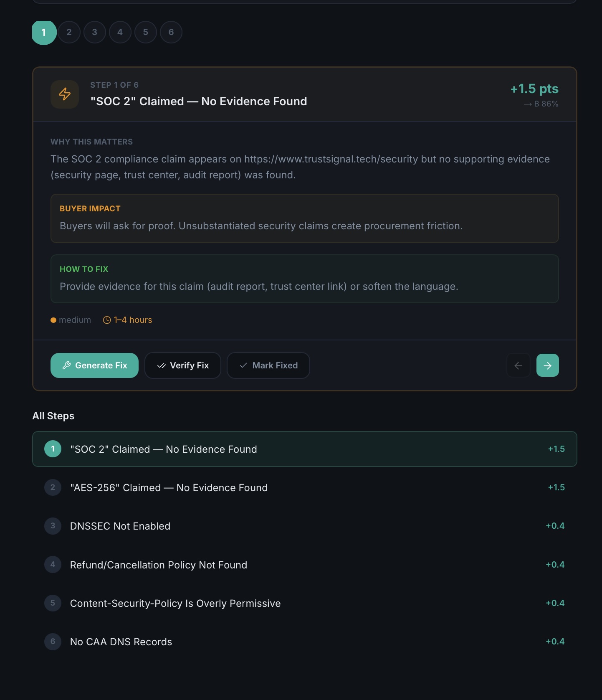The image size is (602, 700).
Task: Select step circle 6 in the pager
Action: pyautogui.click(x=171, y=32)
